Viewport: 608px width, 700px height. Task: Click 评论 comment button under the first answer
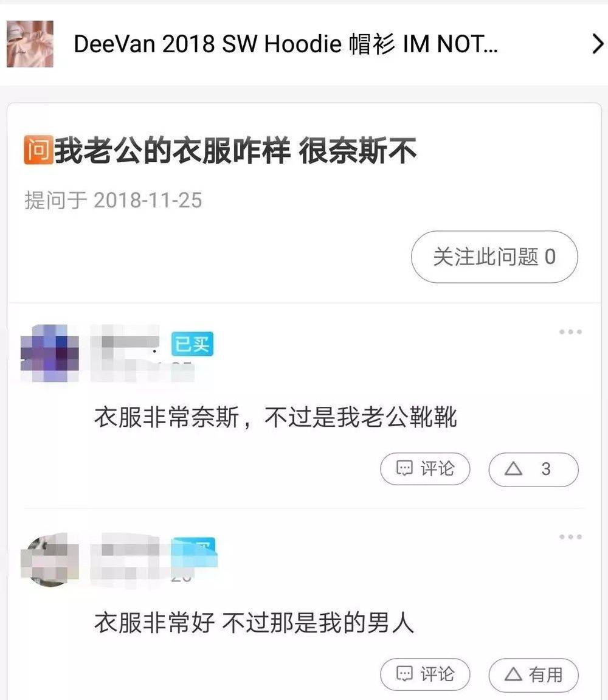425,469
